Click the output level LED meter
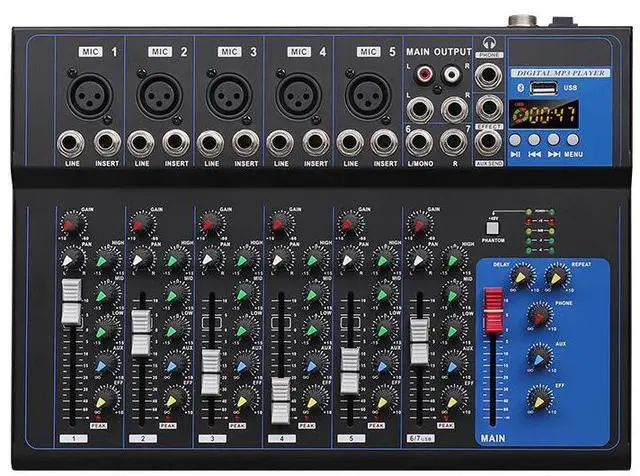 coord(540,231)
